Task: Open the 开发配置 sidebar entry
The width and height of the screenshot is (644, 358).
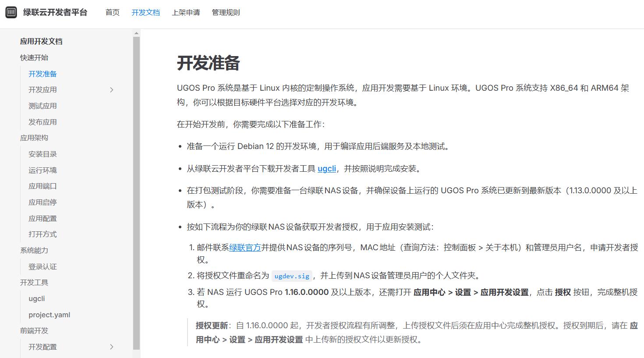Action: [43, 347]
